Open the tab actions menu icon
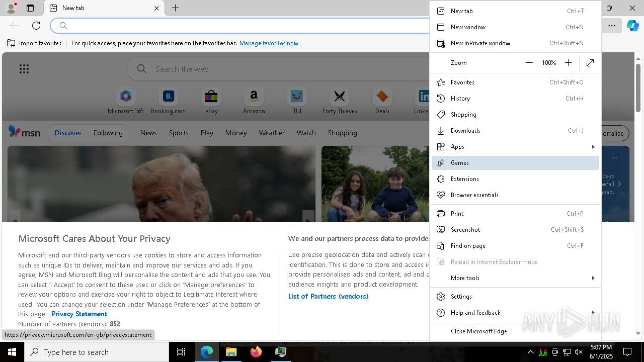Screen dimensions: 644x362 click(30, 8)
